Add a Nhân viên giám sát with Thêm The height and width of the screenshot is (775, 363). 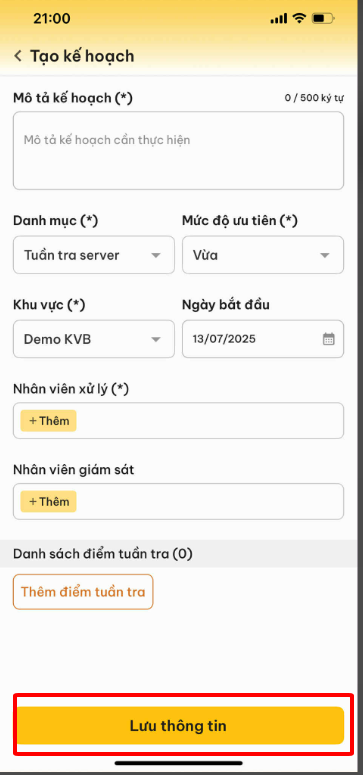(x=48, y=502)
